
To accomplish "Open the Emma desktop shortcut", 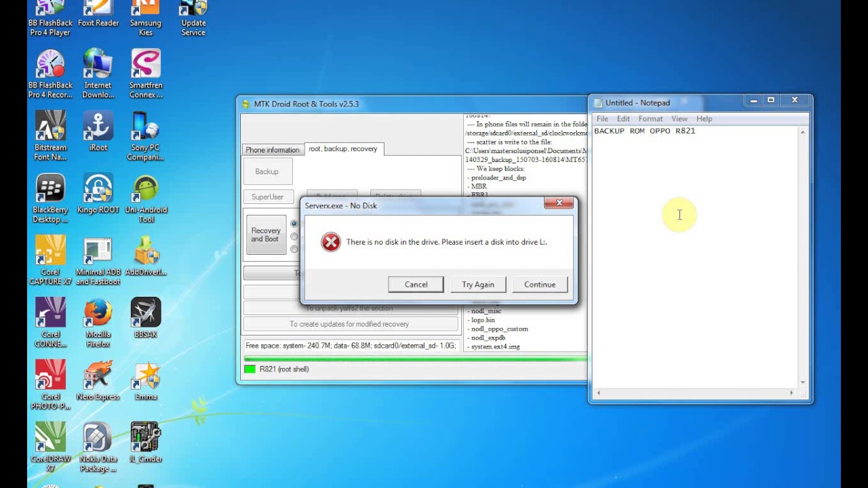I will 146,382.
